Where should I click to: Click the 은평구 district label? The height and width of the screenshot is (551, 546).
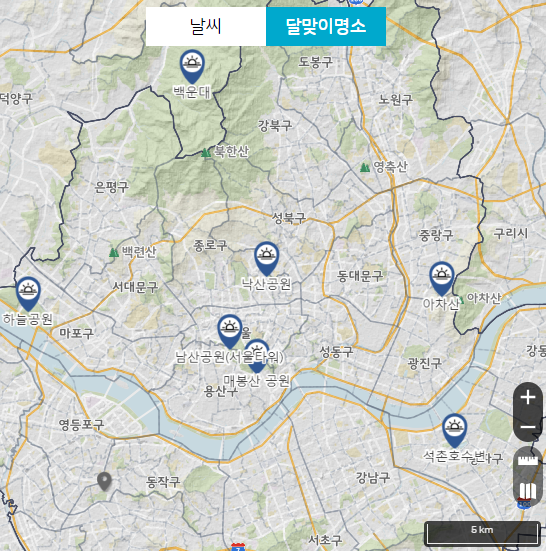(111, 187)
